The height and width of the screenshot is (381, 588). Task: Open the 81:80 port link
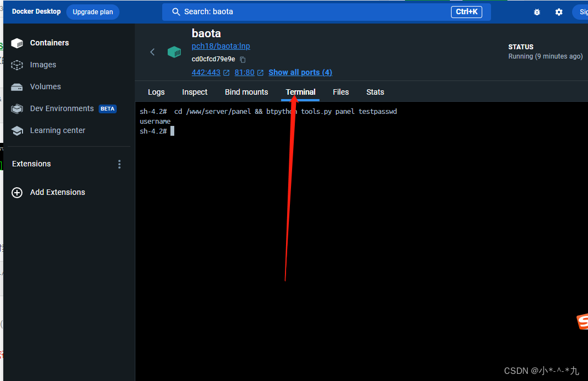click(244, 72)
